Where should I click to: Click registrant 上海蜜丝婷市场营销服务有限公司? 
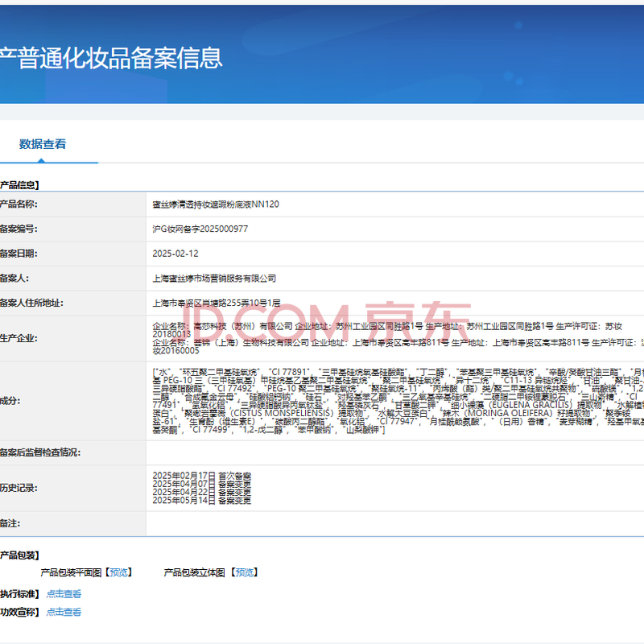click(214, 279)
